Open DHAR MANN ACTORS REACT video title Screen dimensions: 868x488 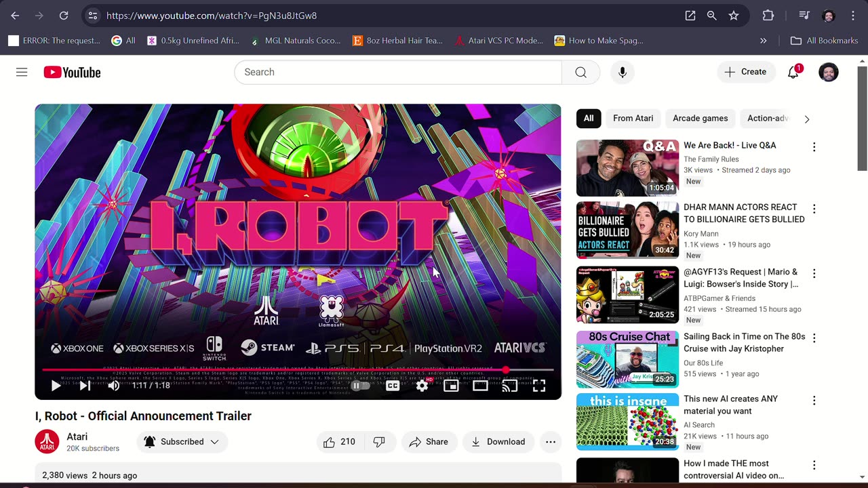(x=744, y=213)
